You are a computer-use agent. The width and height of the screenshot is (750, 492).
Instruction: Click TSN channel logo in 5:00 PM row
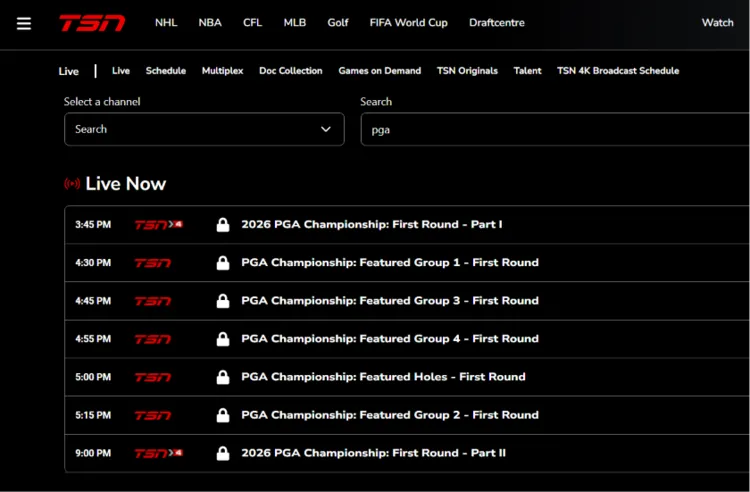pyautogui.click(x=153, y=377)
